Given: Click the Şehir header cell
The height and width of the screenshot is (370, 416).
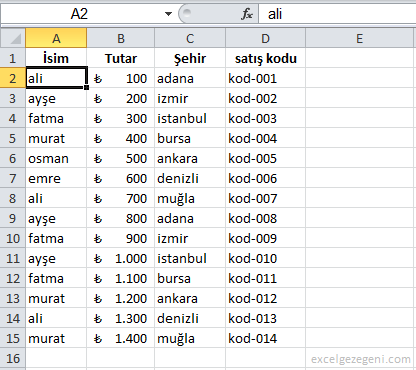Looking at the screenshot, I should [190, 58].
